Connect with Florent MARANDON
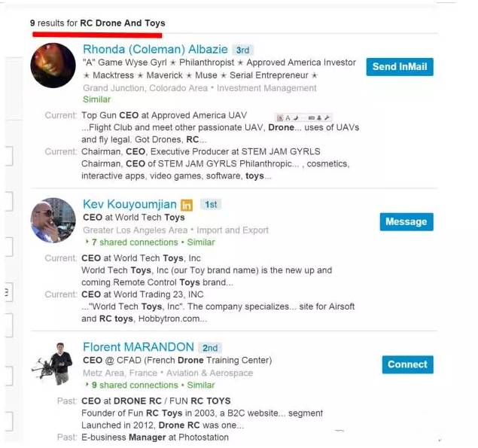This screenshot has height=448, width=478. tap(407, 364)
